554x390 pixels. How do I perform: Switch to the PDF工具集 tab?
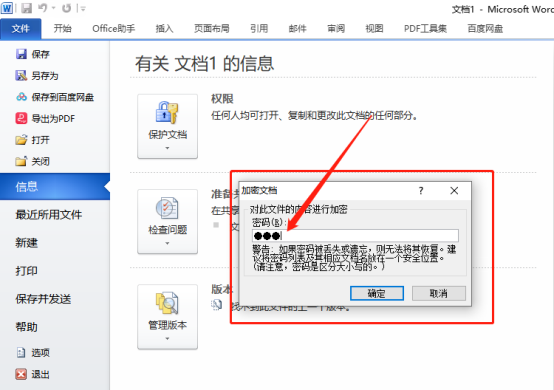tap(425, 29)
